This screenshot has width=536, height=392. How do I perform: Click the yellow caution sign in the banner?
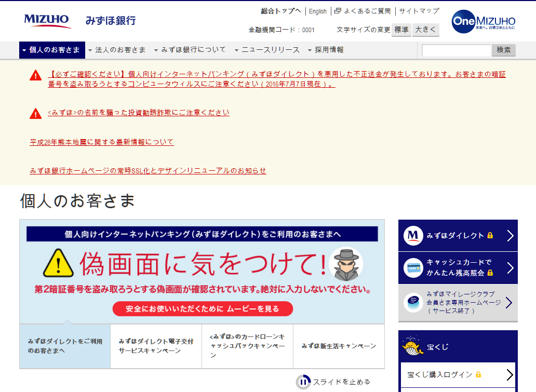58,263
